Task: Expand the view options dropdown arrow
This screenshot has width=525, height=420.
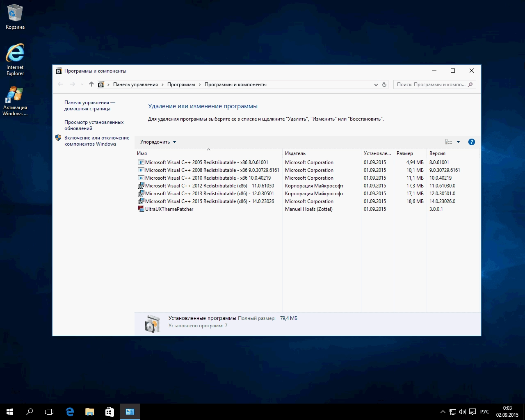Action: point(458,142)
